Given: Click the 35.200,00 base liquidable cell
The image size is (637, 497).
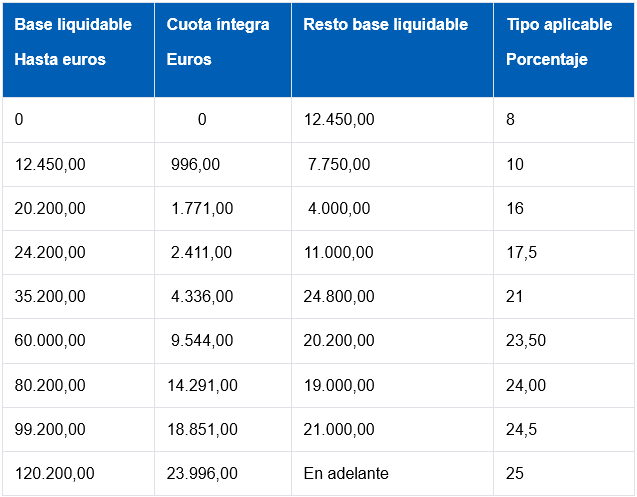Looking at the screenshot, I should coord(50,296).
